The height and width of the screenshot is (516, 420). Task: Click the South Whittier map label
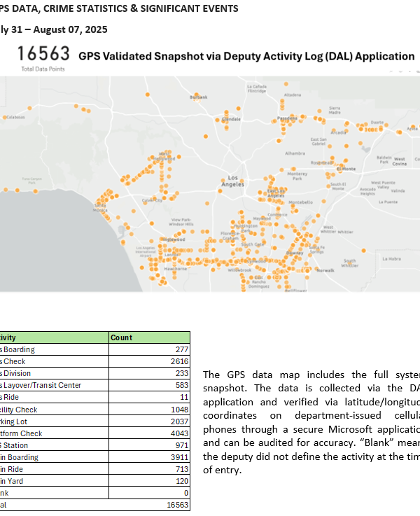(x=350, y=263)
